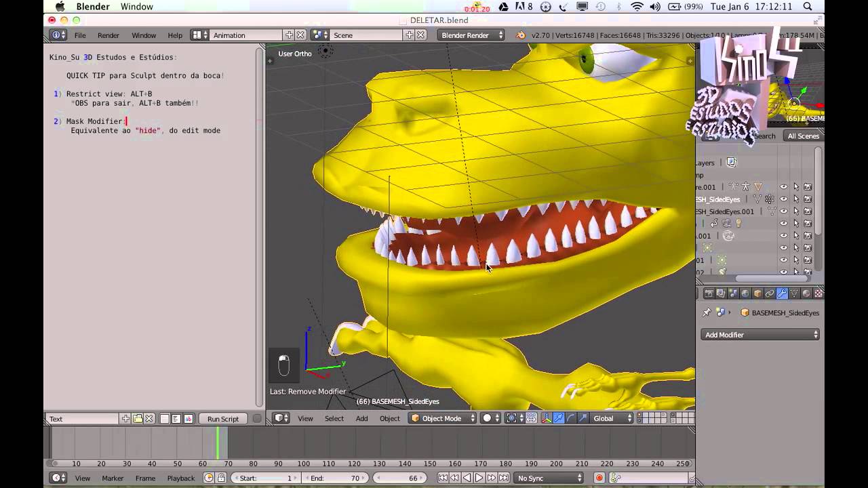868x488 pixels.
Task: Open the Object properties cube tab
Action: pyautogui.click(x=757, y=293)
